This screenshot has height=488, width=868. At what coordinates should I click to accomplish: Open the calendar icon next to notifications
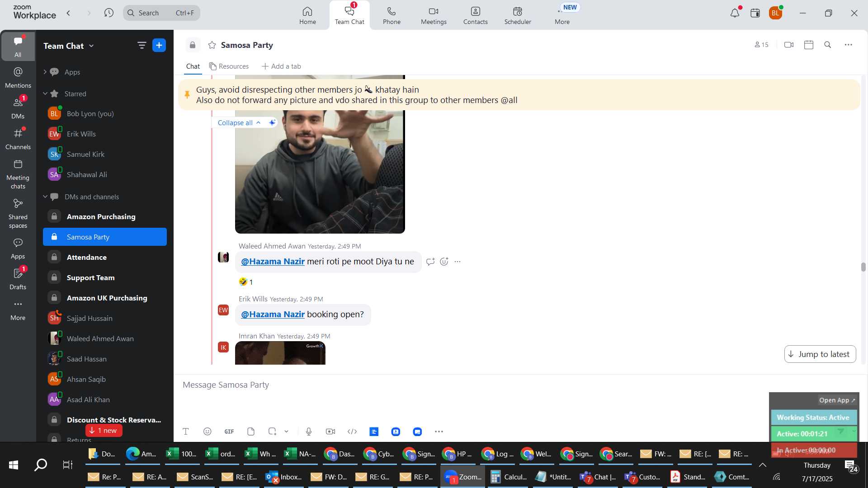[x=755, y=13]
